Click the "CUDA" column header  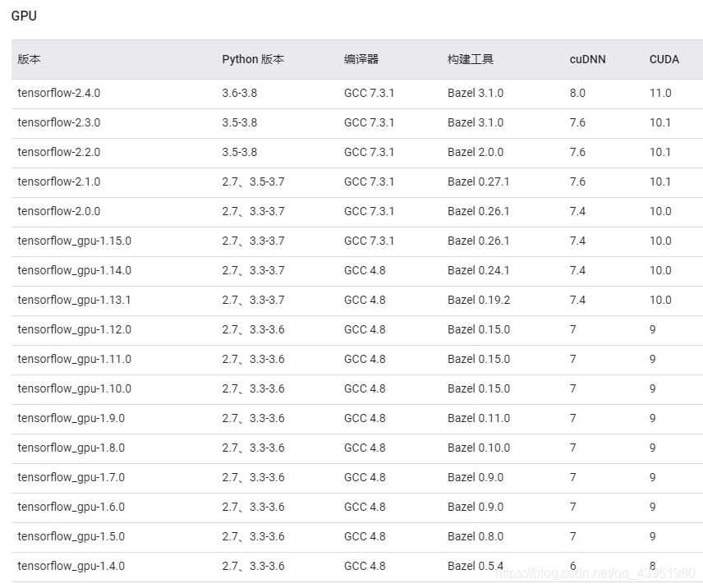(x=664, y=59)
